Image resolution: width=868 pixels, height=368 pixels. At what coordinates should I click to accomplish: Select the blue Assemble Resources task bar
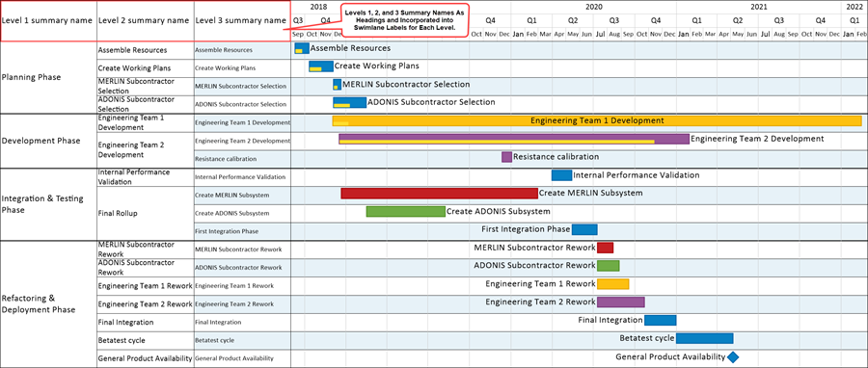click(302, 48)
